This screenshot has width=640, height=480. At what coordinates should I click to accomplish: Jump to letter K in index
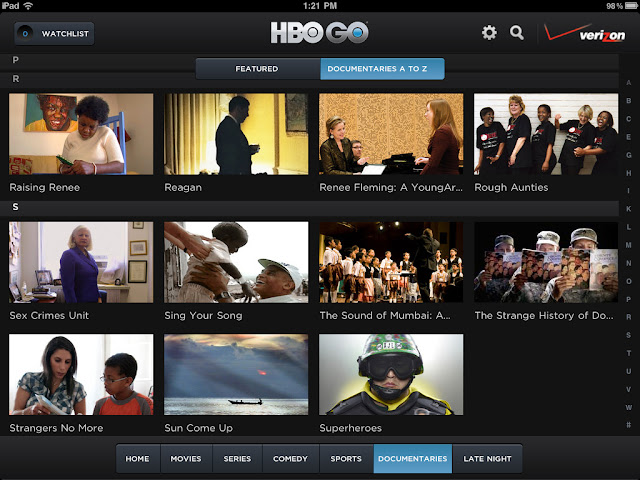pyautogui.click(x=629, y=209)
